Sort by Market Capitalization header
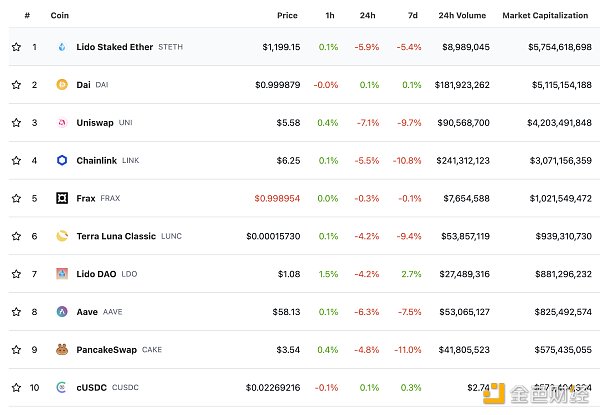Image resolution: width=600 pixels, height=415 pixels. [546, 16]
